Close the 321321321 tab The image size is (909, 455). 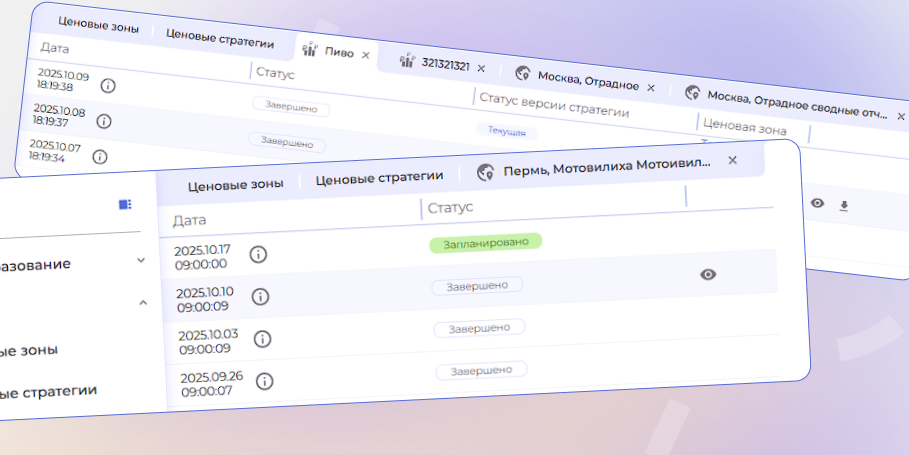pyautogui.click(x=481, y=68)
